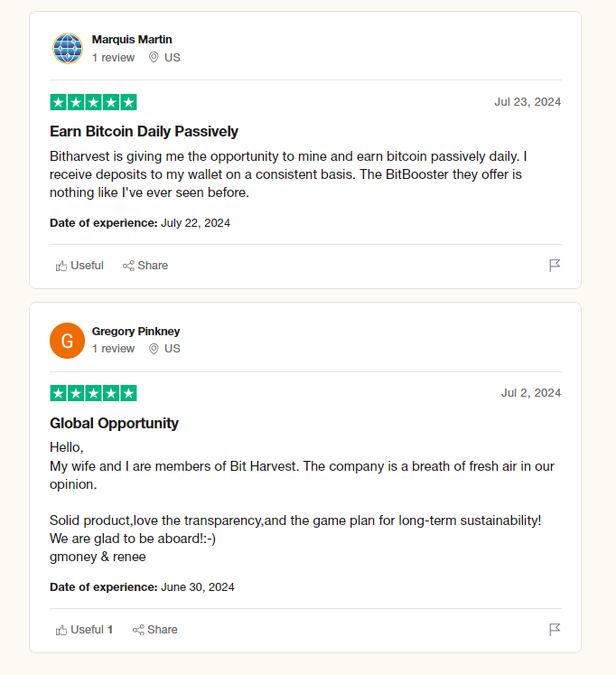
Task: Click the location pin icon beside Gregory's US
Action: tap(154, 349)
